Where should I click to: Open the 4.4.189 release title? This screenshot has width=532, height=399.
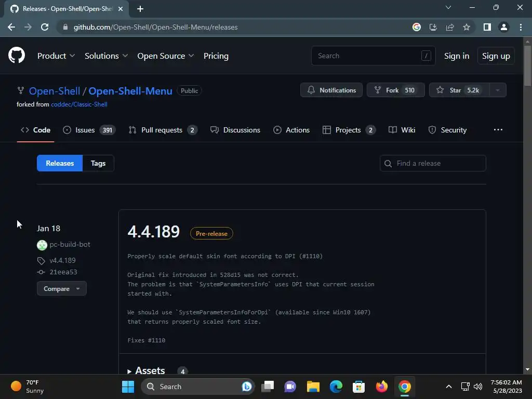154,232
